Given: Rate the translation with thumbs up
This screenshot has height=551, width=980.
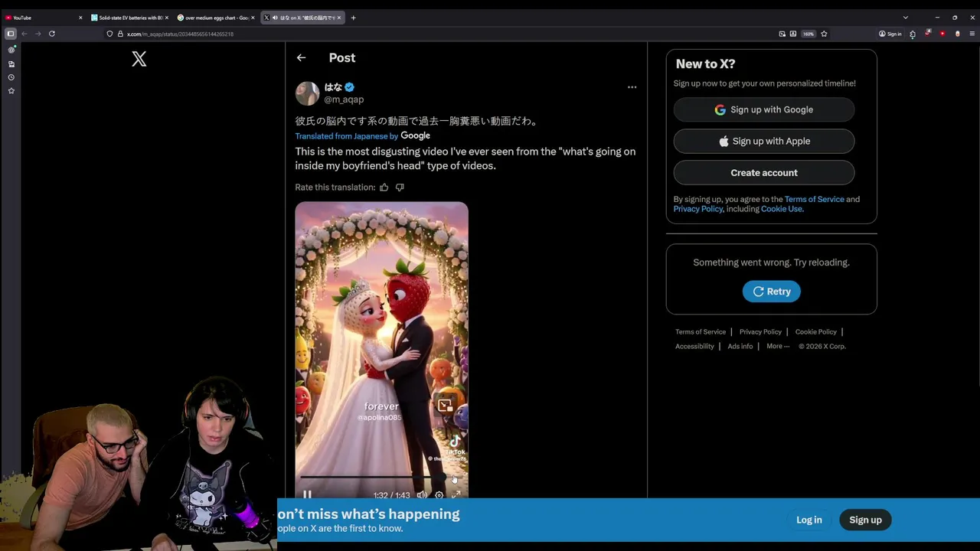Looking at the screenshot, I should (x=384, y=187).
